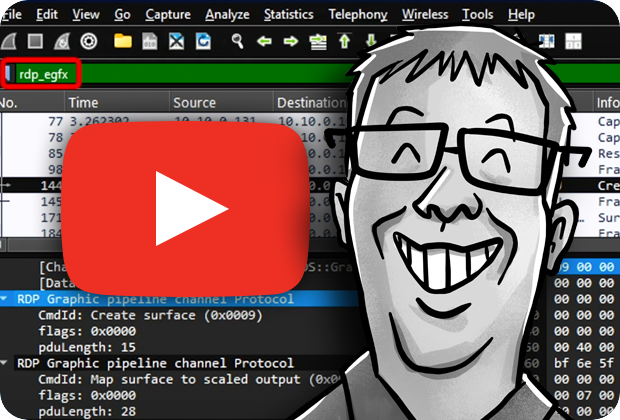The height and width of the screenshot is (420, 620).
Task: Open the Statistics menu
Action: [289, 15]
